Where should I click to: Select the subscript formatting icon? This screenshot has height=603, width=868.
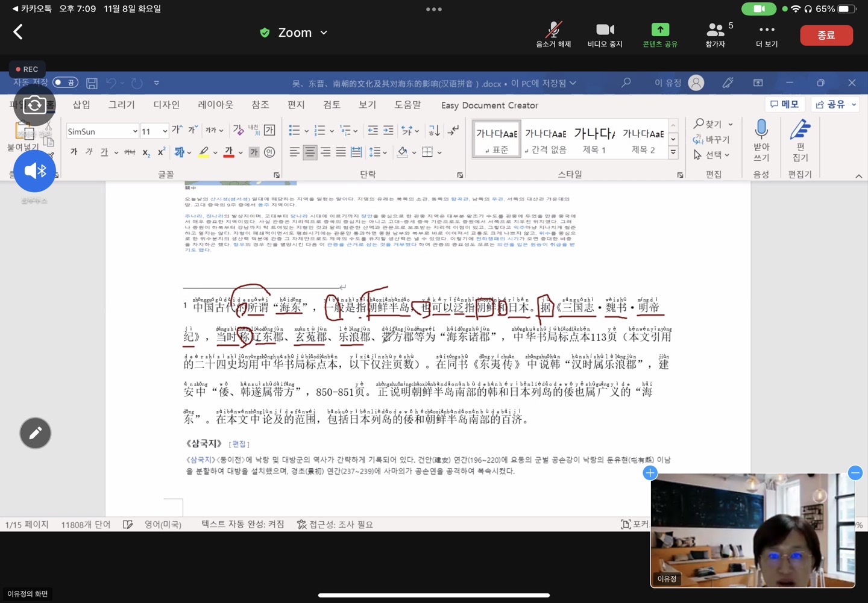(146, 152)
